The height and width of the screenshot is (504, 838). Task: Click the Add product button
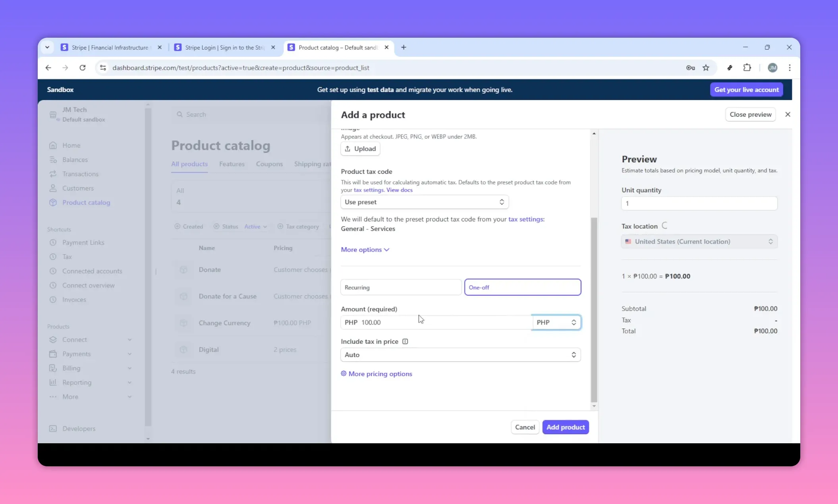565,427
